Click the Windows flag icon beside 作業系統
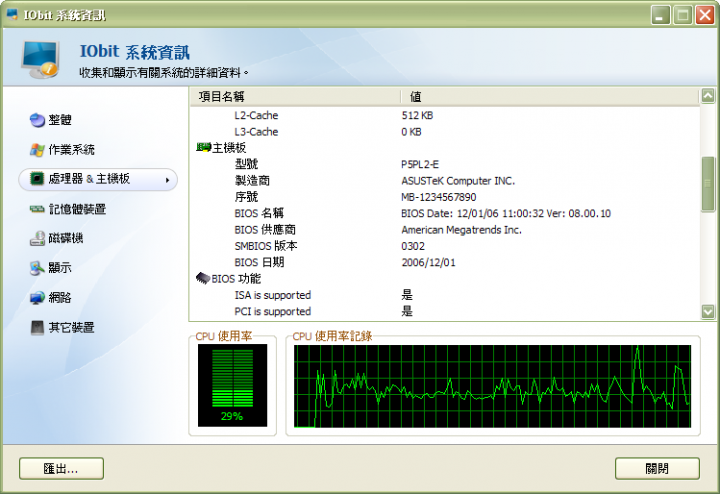Screen dimensions: 720x494 37,150
